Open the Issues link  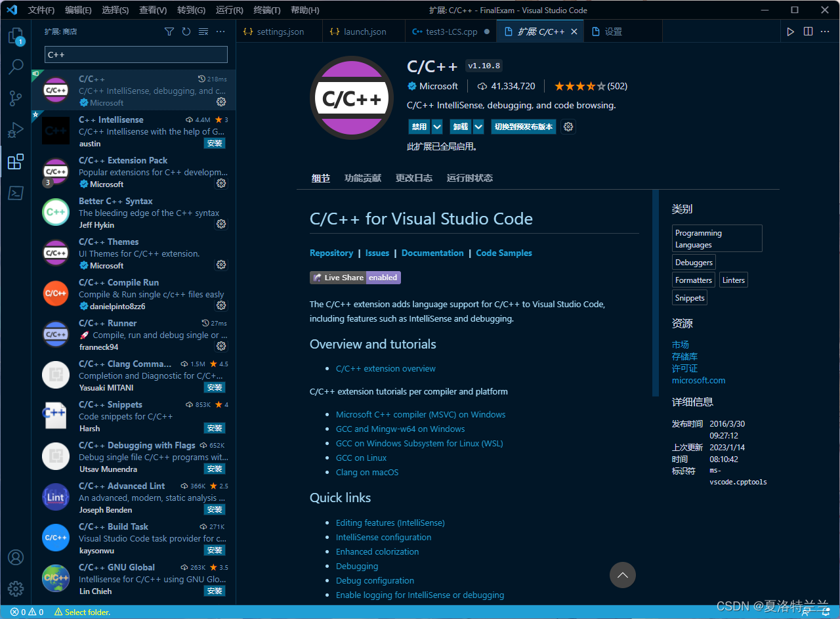[x=377, y=253]
